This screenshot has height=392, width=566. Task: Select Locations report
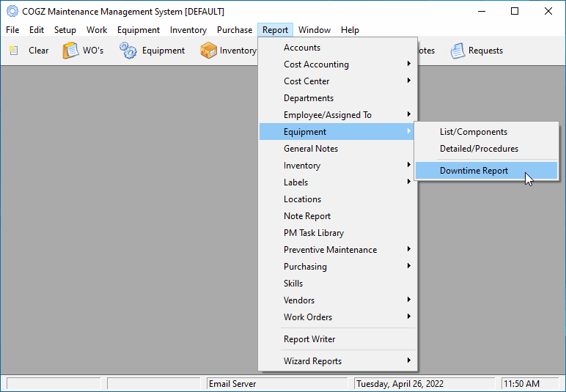click(338, 199)
